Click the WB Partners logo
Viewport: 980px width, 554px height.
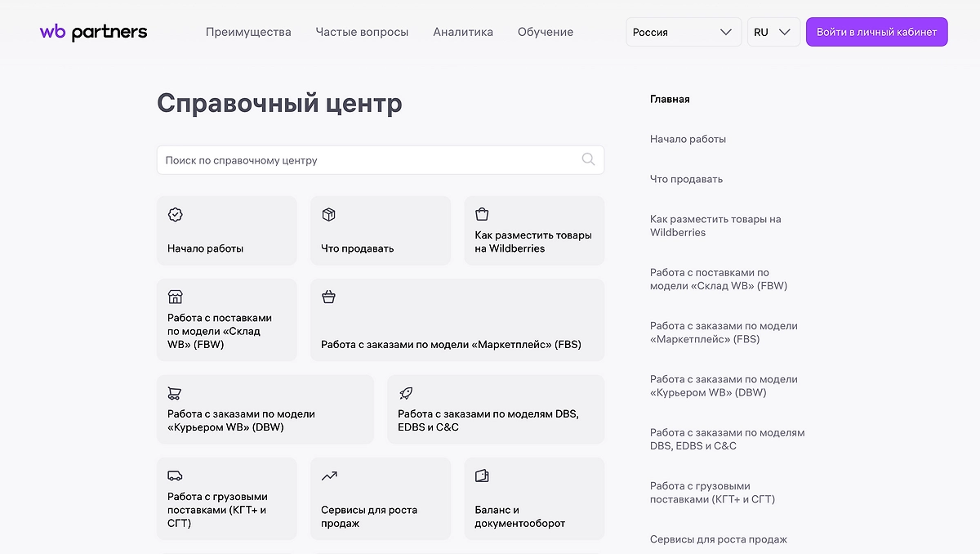pos(93,32)
